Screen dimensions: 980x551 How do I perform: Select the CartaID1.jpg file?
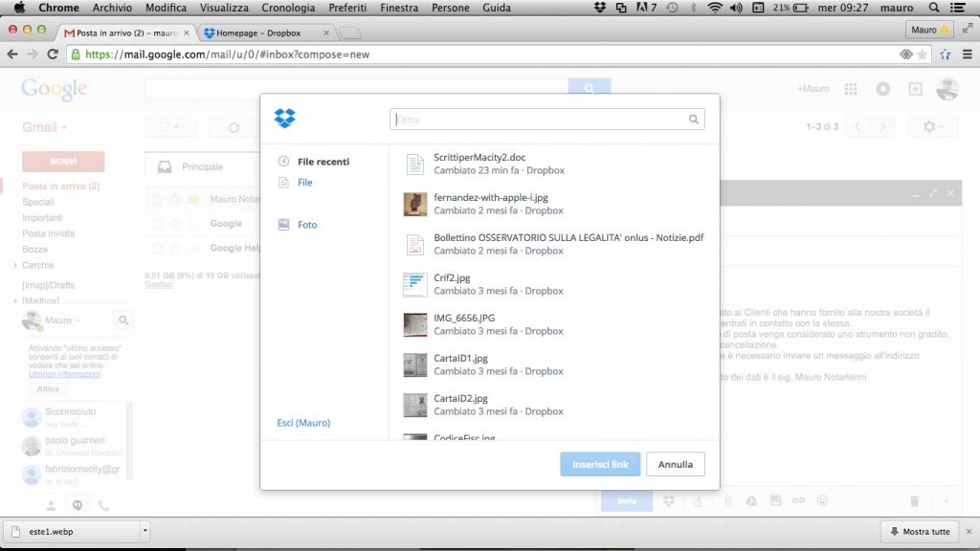tap(554, 364)
